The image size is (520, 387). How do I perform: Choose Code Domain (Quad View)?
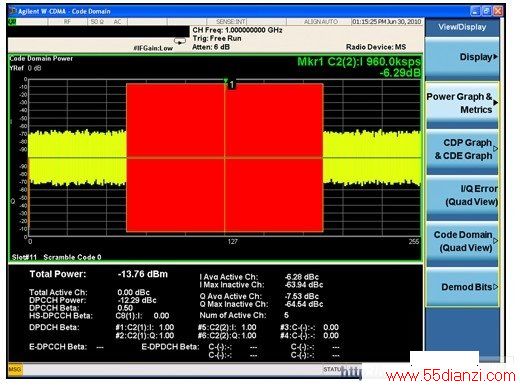pyautogui.click(x=462, y=243)
